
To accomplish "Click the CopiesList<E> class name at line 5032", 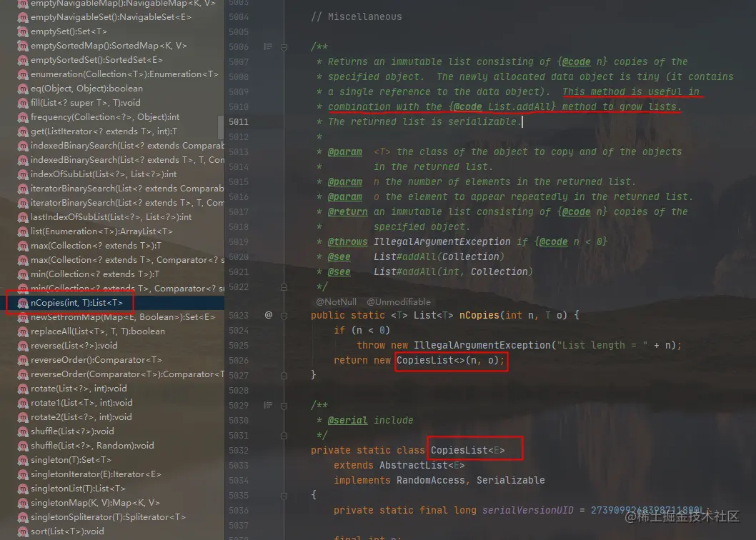I will 468,450.
